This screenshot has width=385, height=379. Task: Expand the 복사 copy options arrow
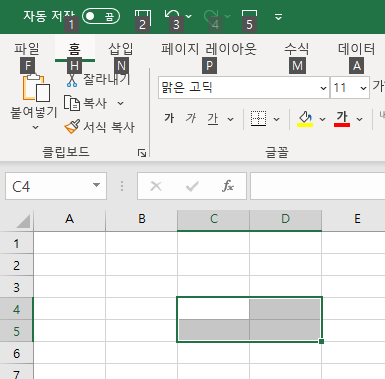coord(121,103)
